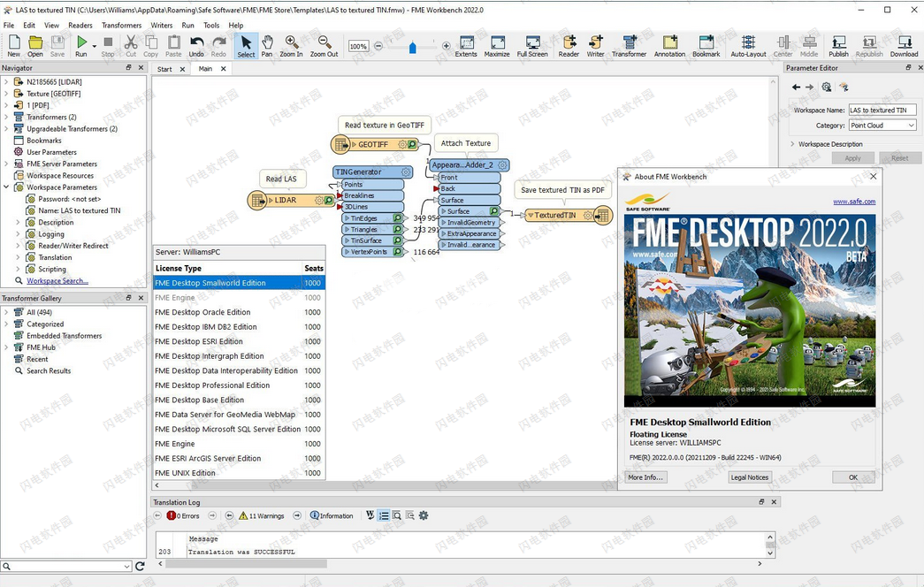Switch the canvas to Full Screen
Image resolution: width=924 pixels, height=587 pixels.
(x=532, y=46)
